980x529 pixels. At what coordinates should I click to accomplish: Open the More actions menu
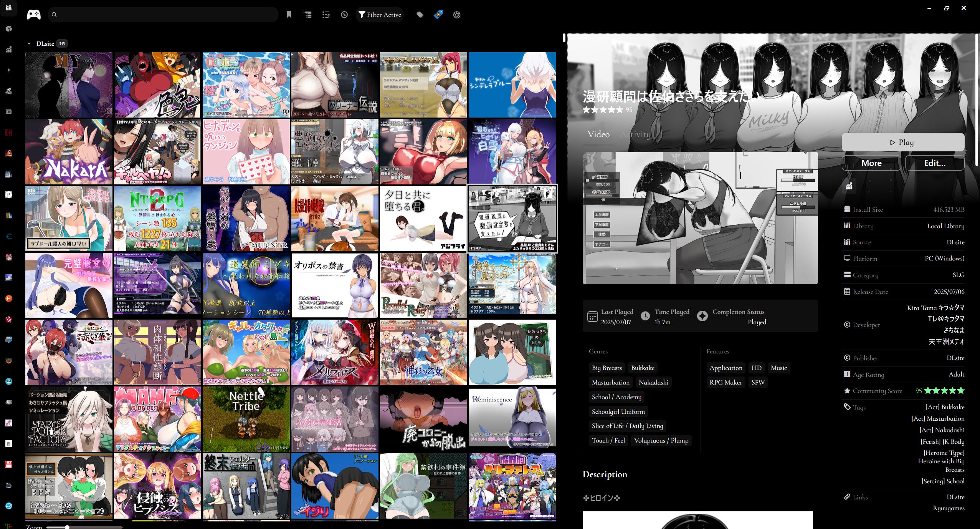pyautogui.click(x=871, y=163)
